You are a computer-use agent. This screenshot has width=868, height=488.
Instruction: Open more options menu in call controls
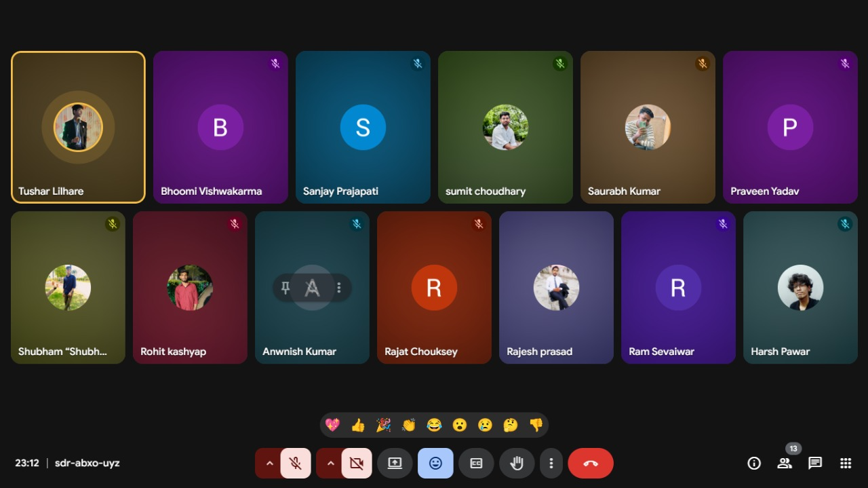point(551,464)
